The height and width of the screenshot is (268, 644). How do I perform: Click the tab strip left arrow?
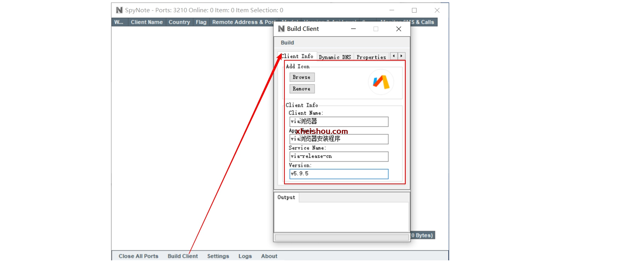394,56
